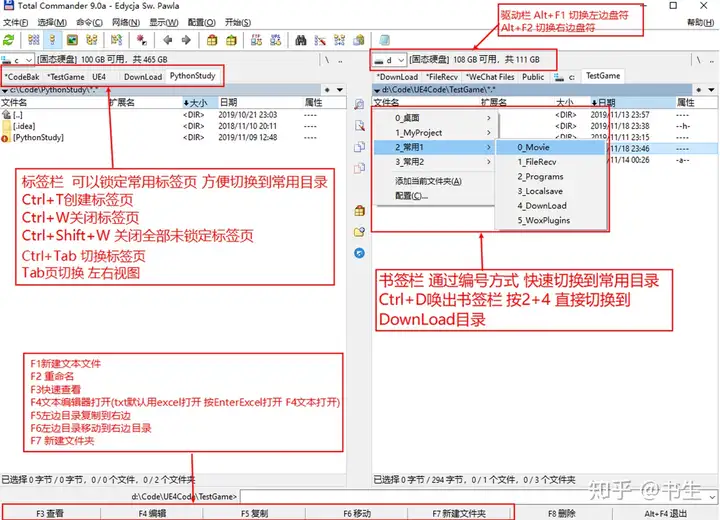Image resolution: width=720 pixels, height=520 pixels.
Task: Select 1_FileRecv in the bookmark submenu
Action: click(551, 162)
